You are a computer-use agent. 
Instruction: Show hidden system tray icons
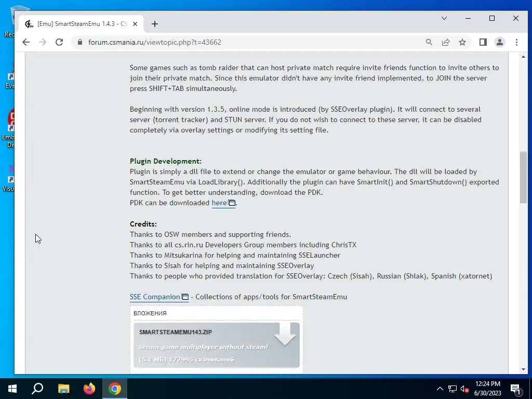[x=440, y=389]
